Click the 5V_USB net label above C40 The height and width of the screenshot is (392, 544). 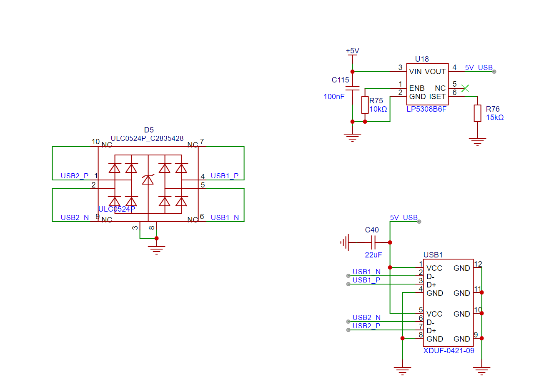pyautogui.click(x=404, y=217)
